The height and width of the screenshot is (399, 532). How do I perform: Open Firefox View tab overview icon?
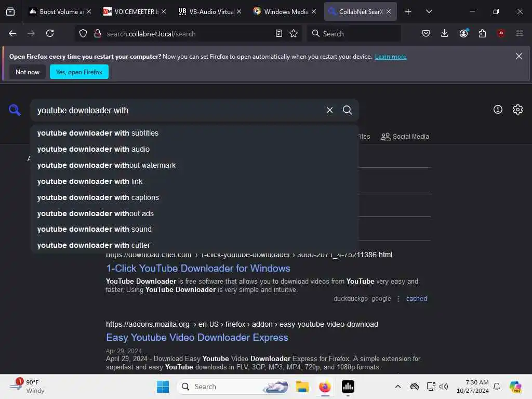point(10,11)
